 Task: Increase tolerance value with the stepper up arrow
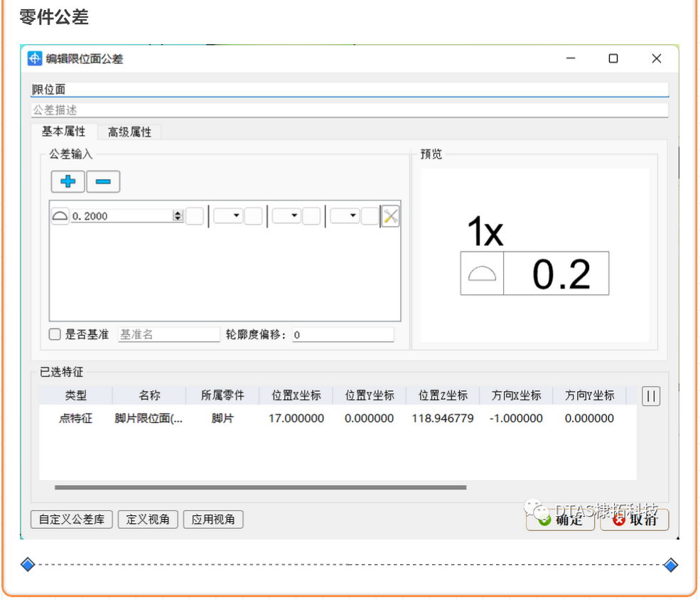[x=177, y=213]
